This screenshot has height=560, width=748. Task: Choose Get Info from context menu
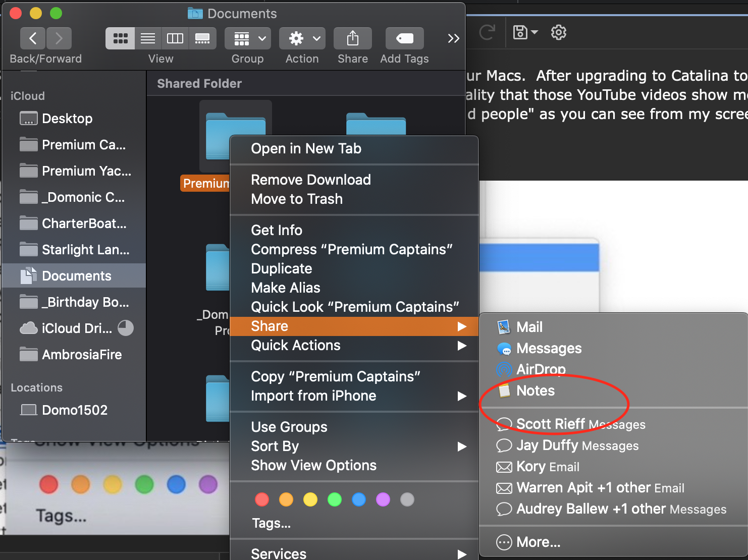pyautogui.click(x=354, y=231)
